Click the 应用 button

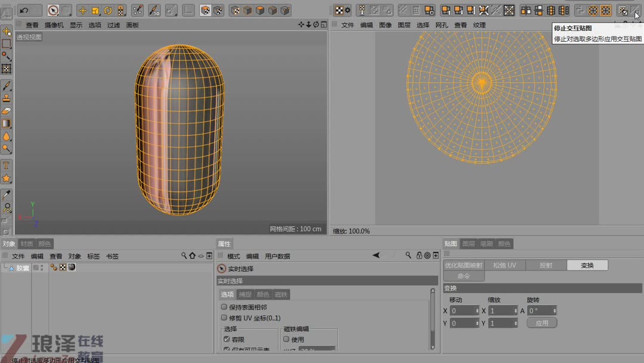[542, 322]
